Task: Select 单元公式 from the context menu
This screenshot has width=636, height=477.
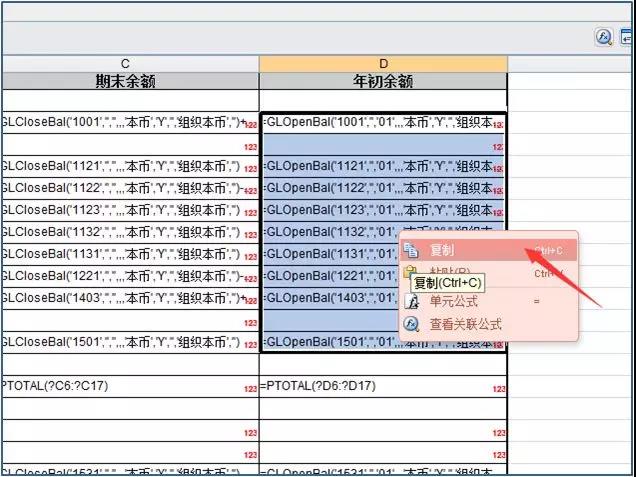Action: coord(488,301)
